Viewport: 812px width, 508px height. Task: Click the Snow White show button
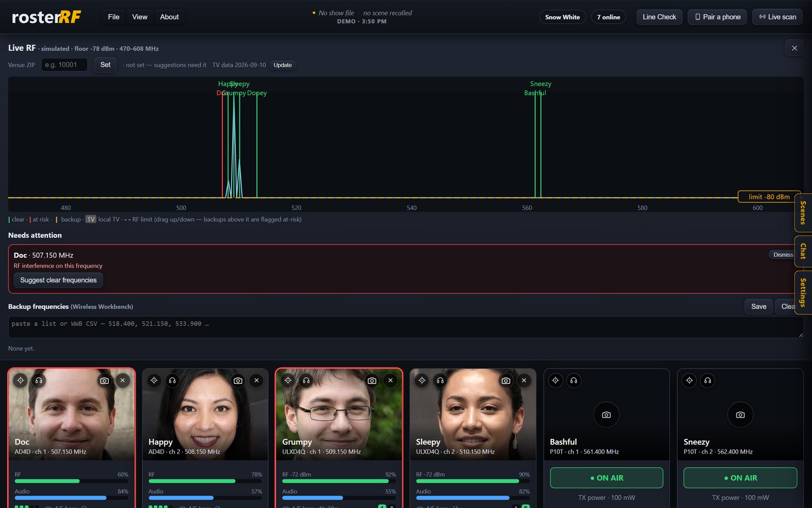[x=562, y=17]
